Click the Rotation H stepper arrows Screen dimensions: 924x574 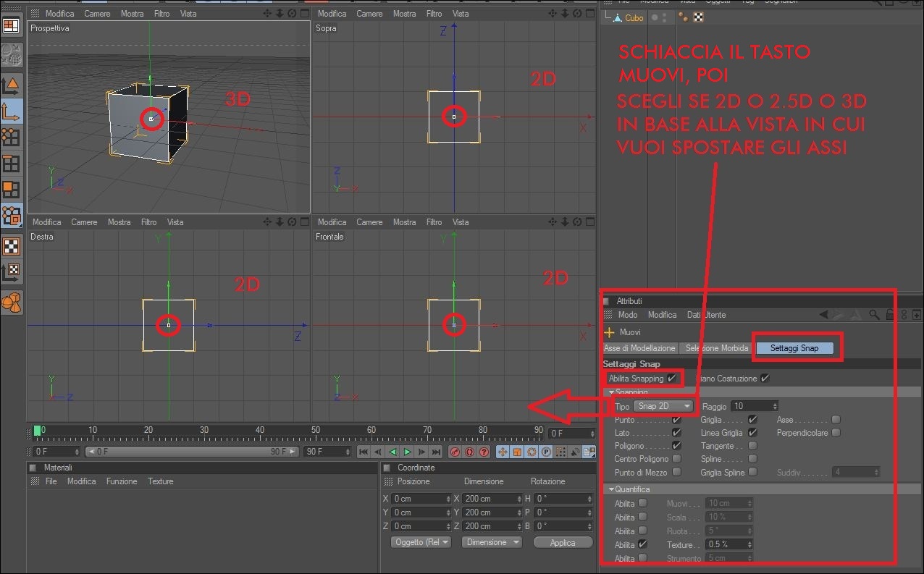tap(590, 499)
